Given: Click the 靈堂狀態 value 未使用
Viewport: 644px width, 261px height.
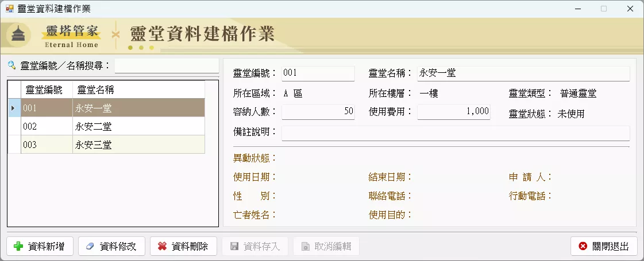Looking at the screenshot, I should click(571, 114).
